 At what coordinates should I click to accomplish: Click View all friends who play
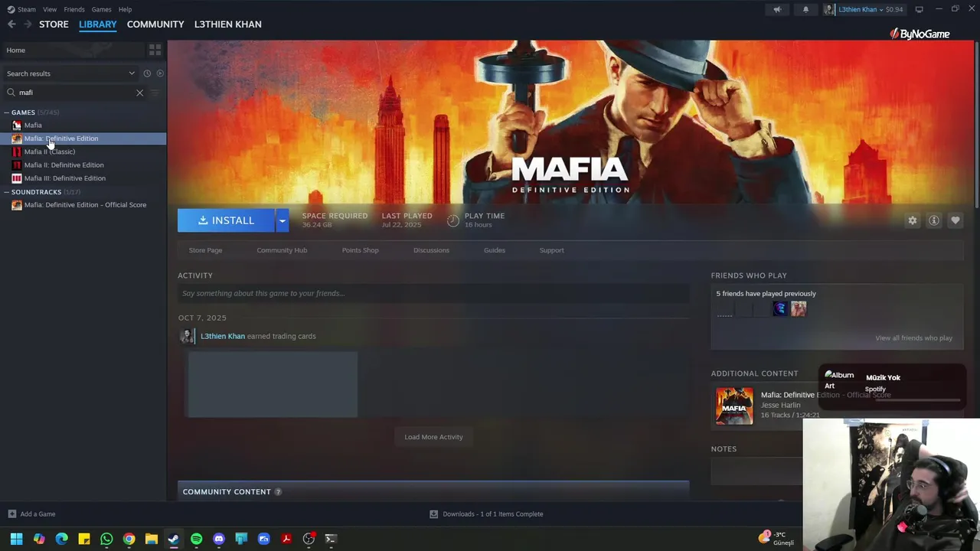click(x=913, y=338)
